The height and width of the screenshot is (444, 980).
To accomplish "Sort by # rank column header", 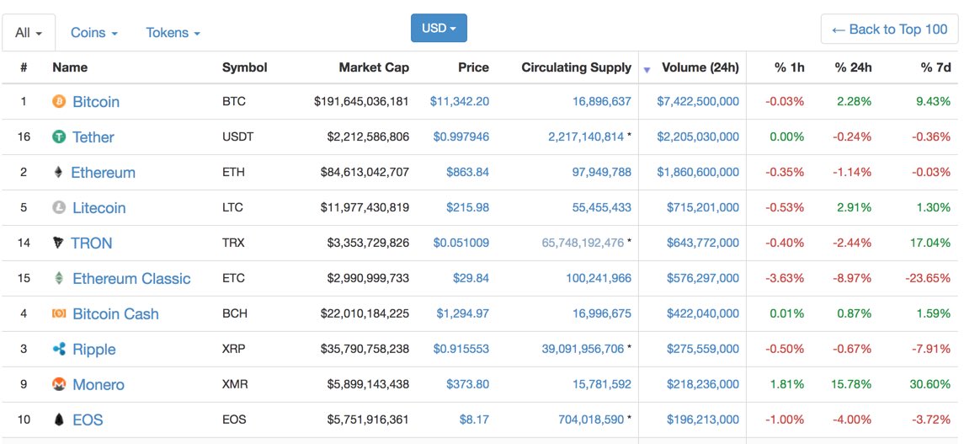I will point(24,67).
